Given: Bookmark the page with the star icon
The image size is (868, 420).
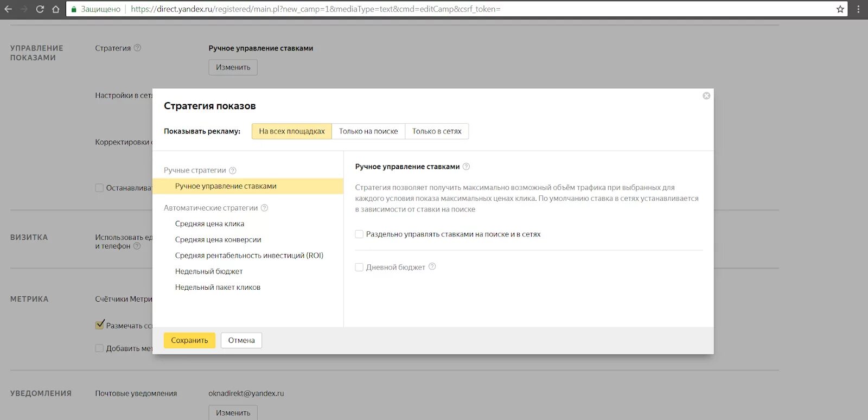Looking at the screenshot, I should [840, 9].
